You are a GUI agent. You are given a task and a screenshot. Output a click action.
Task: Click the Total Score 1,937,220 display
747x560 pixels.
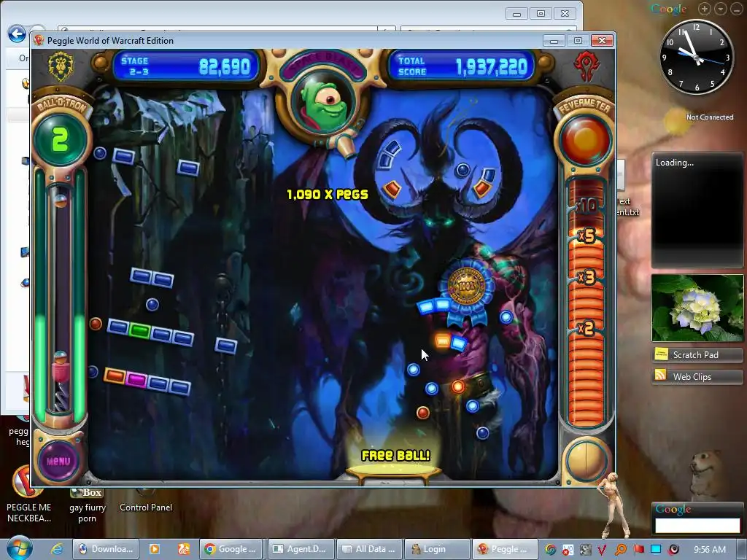462,66
